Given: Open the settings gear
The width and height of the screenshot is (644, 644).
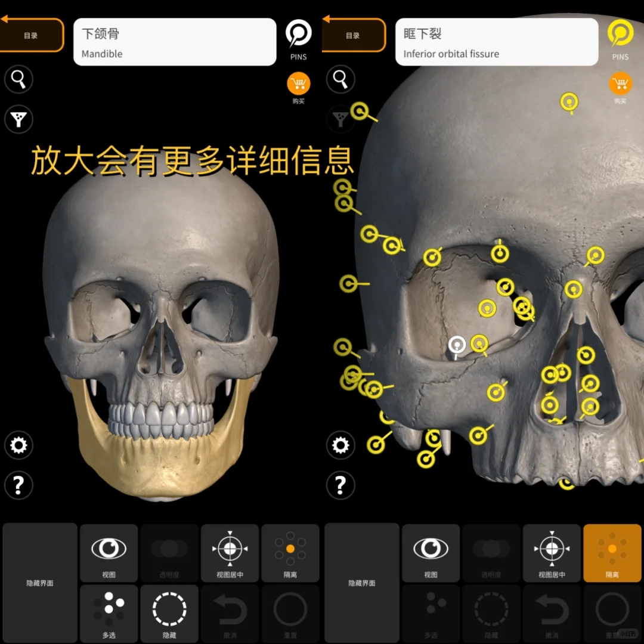Looking at the screenshot, I should [x=18, y=445].
